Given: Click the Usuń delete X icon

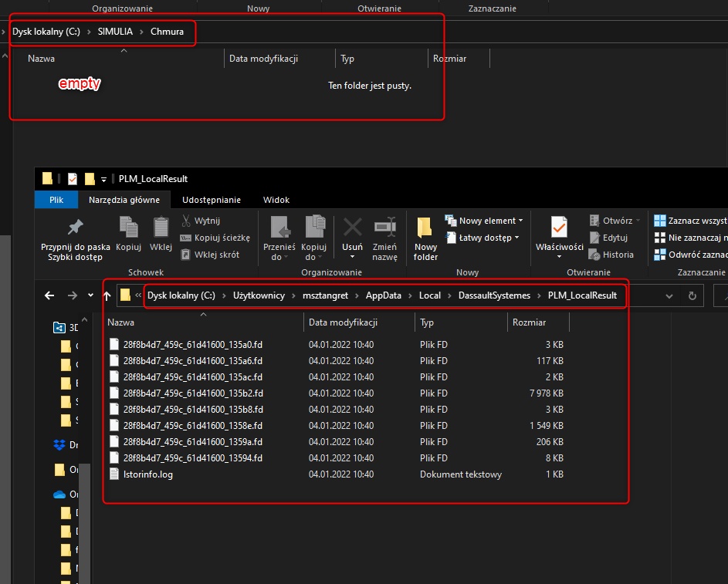Looking at the screenshot, I should click(x=352, y=228).
